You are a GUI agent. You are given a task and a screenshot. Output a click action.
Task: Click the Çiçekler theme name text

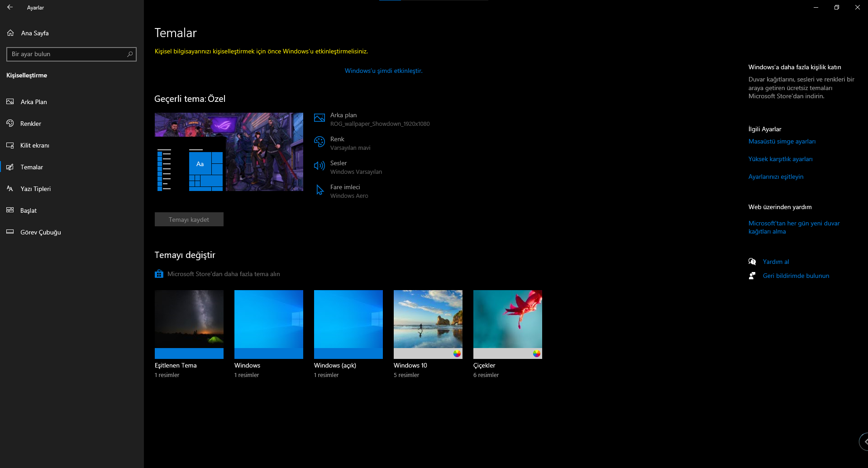(x=484, y=365)
